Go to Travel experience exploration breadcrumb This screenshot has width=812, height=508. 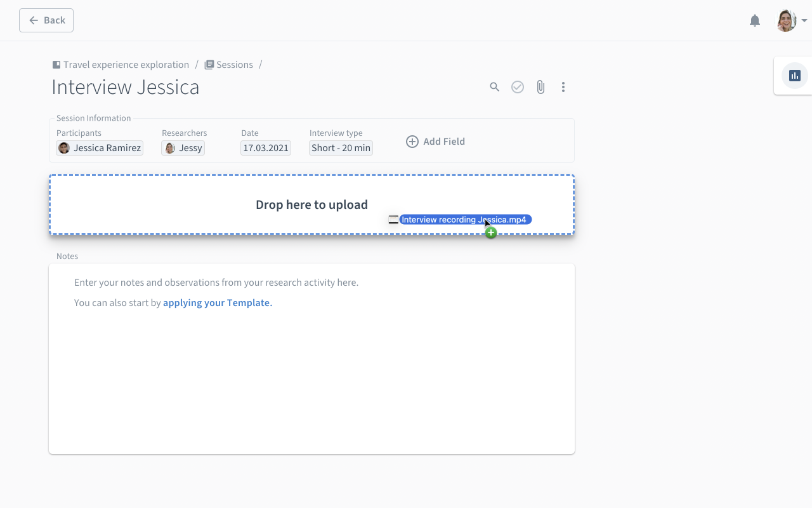click(x=121, y=65)
